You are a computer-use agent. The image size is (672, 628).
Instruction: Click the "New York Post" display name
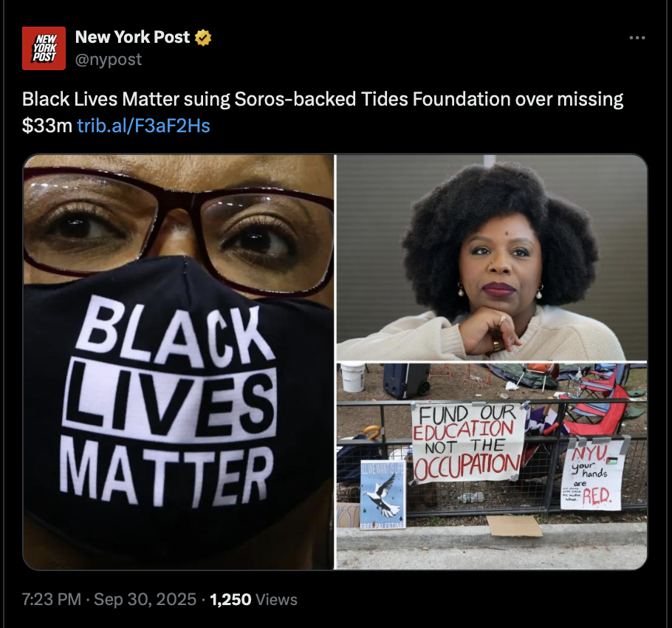click(x=132, y=37)
